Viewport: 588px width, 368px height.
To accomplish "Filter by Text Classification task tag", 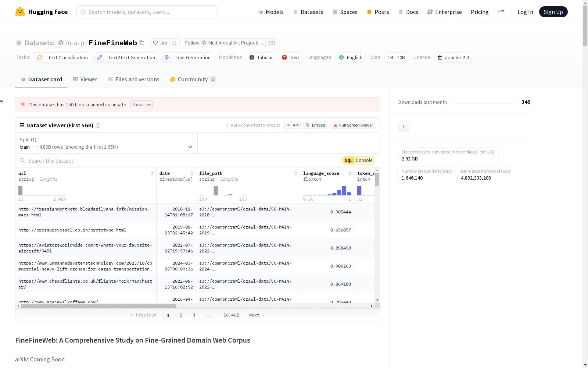I will [x=62, y=57].
